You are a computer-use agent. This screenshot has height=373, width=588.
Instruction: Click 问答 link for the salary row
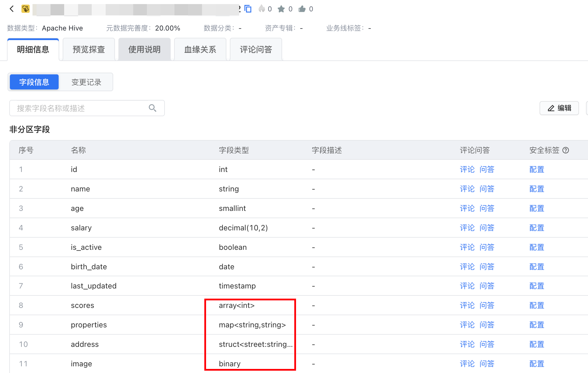click(x=487, y=228)
